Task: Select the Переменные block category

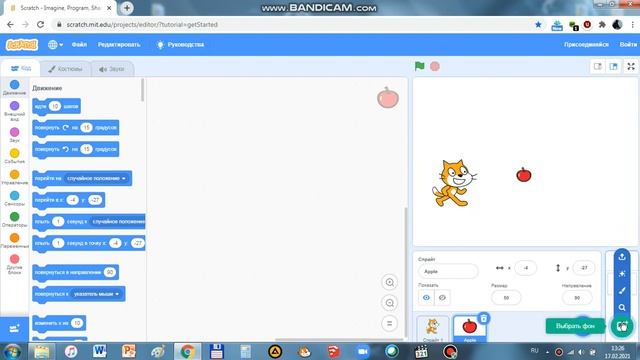Action: tap(14, 241)
